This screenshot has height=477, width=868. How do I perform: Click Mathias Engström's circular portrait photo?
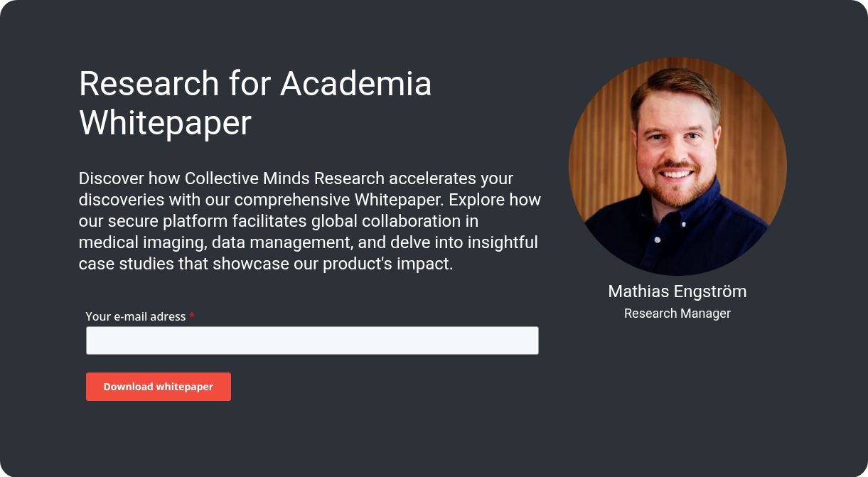pos(677,166)
